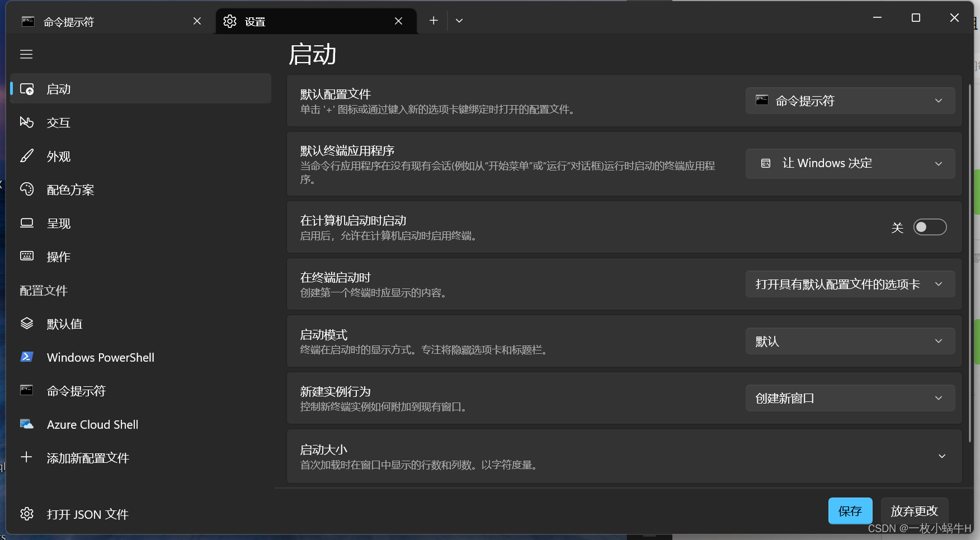Open the 在终端启动时 dropdown
Viewport: 980px width, 540px height.
pyautogui.click(x=850, y=284)
